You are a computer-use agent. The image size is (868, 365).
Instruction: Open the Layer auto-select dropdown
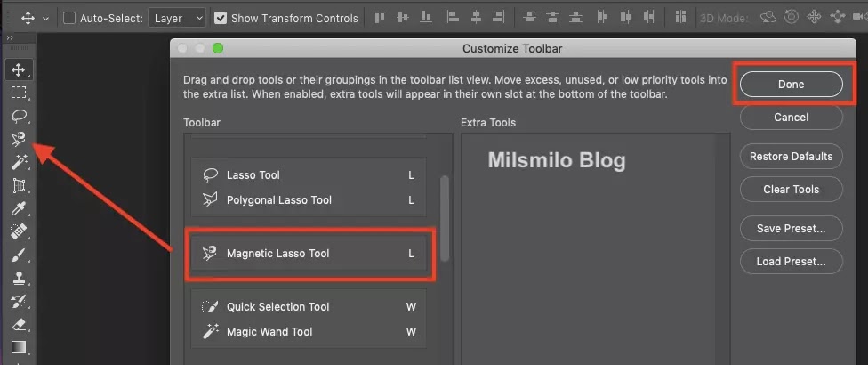(x=177, y=19)
